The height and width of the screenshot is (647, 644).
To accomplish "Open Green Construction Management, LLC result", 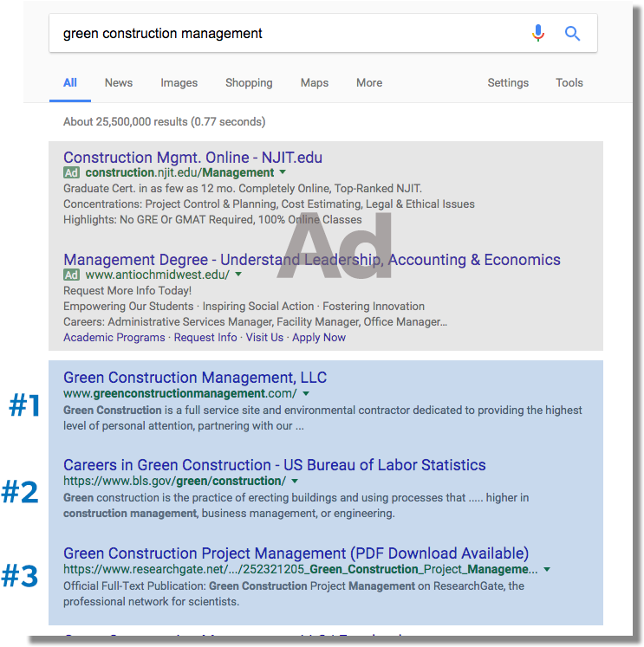I will tap(195, 378).
